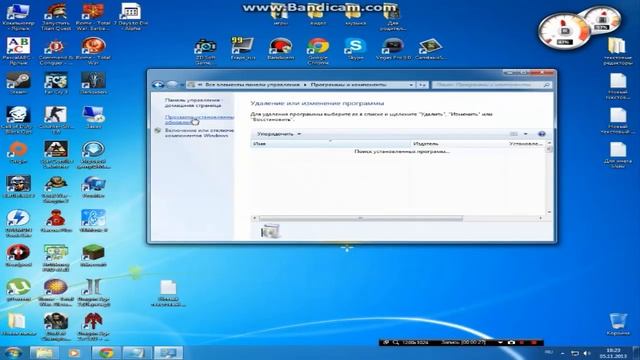Open Turn Windows features on or off link
This screenshot has height=360, width=640.
199,133
